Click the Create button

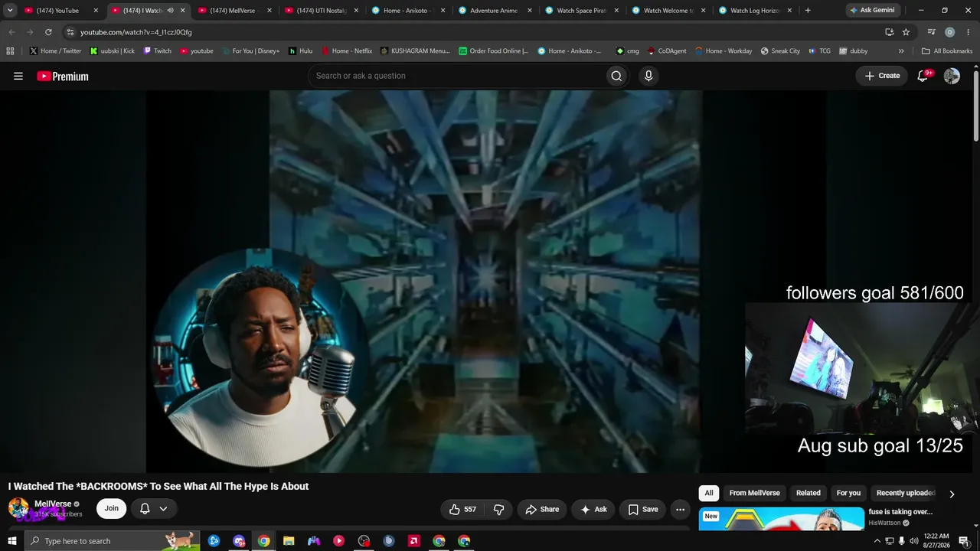point(881,76)
